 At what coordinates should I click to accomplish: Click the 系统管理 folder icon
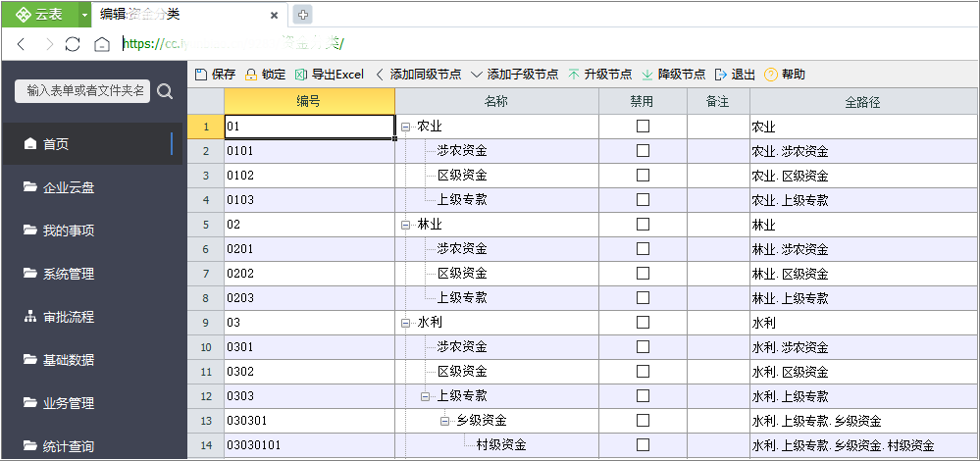pos(30,273)
